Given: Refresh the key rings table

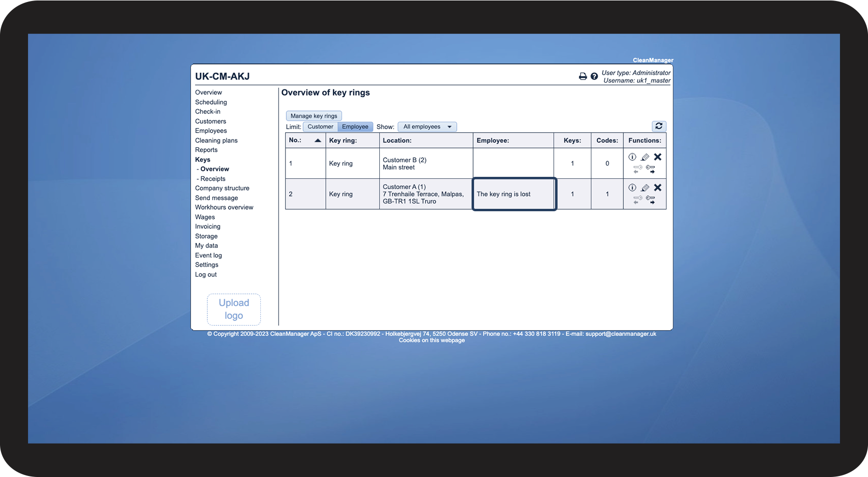Looking at the screenshot, I should (659, 126).
